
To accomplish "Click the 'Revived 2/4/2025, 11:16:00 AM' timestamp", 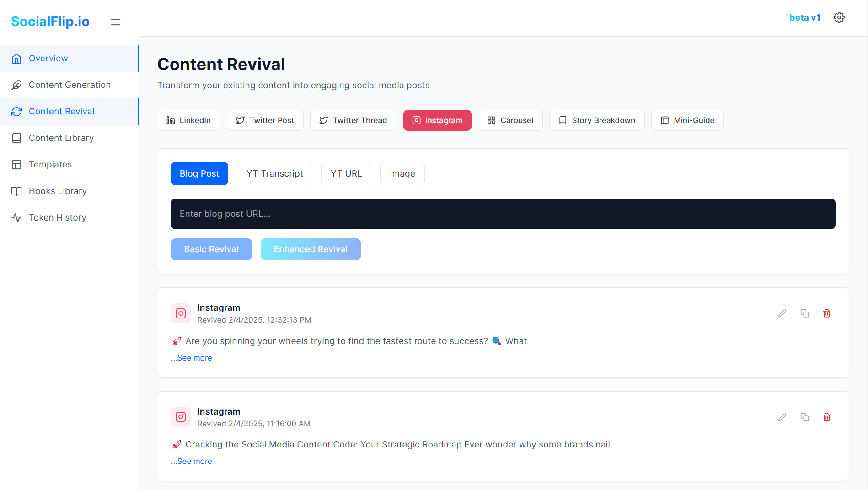I will pyautogui.click(x=254, y=424).
